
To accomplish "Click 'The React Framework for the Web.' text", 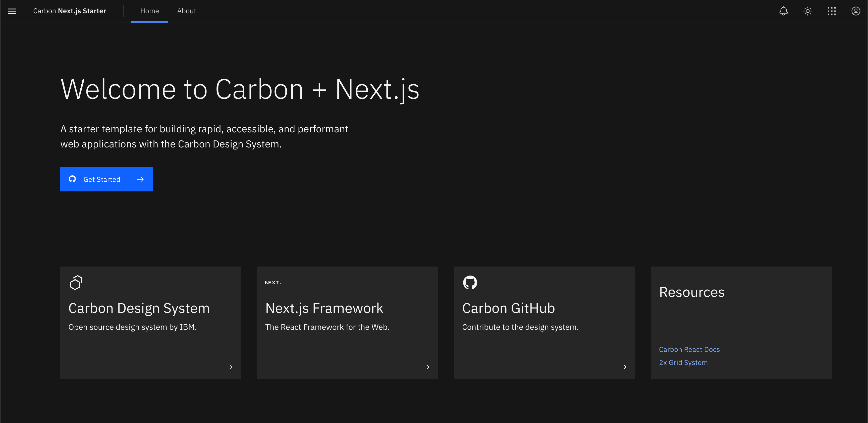I will tap(327, 327).
